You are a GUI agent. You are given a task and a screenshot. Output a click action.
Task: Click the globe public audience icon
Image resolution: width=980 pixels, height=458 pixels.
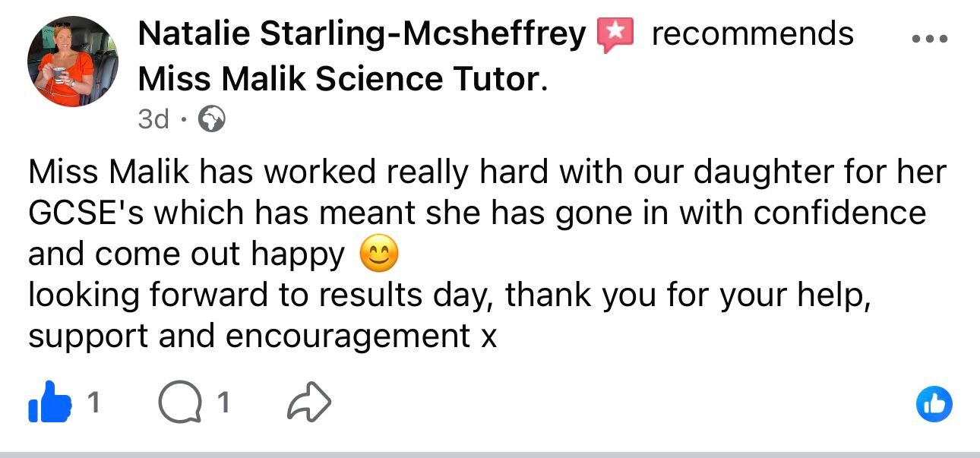click(x=211, y=120)
